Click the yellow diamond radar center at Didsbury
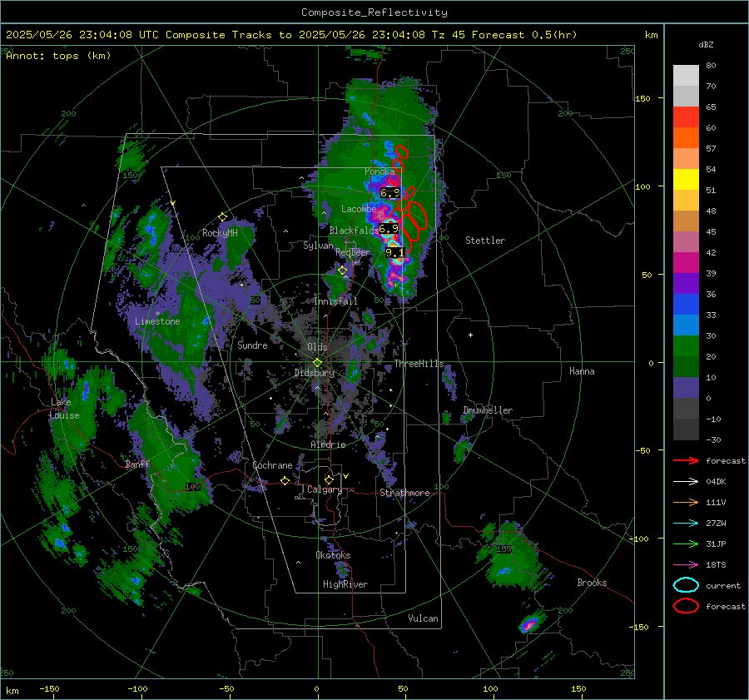 (x=318, y=363)
